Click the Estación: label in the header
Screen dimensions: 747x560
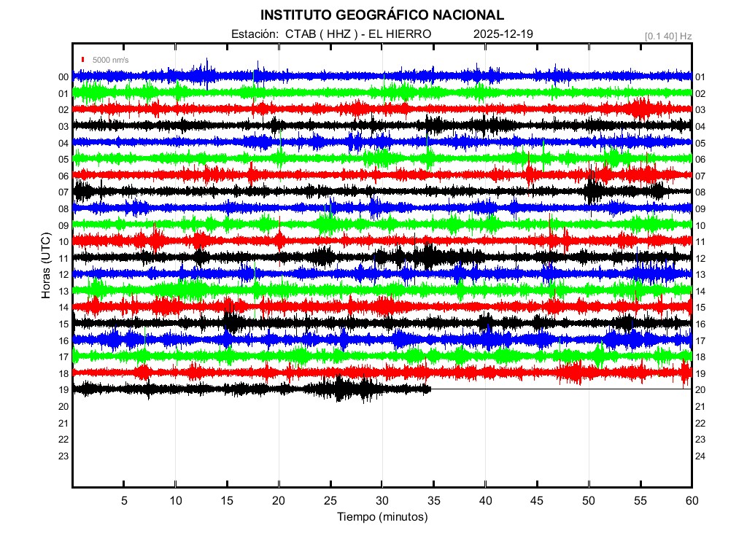coord(255,34)
